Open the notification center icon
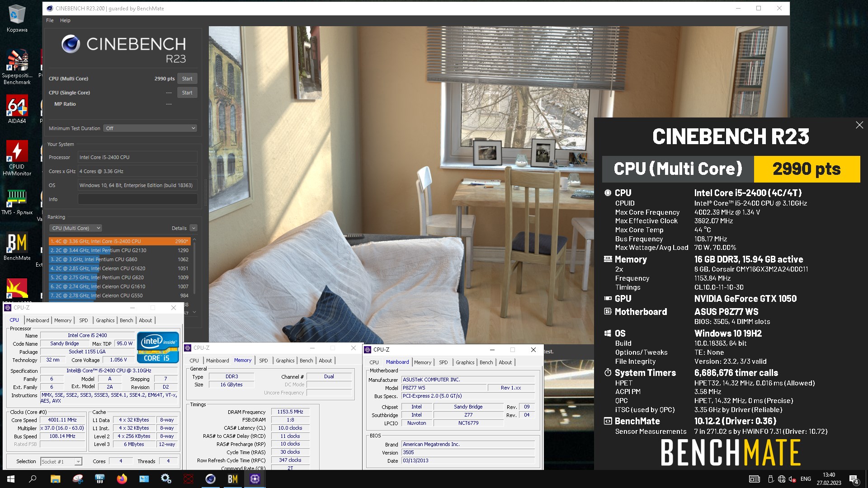The width and height of the screenshot is (868, 488). coord(854,479)
